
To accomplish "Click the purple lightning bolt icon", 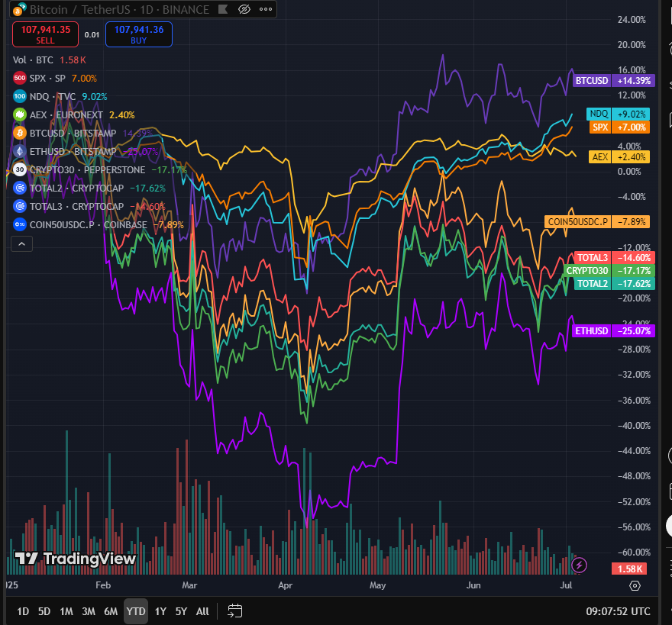I will (x=579, y=565).
